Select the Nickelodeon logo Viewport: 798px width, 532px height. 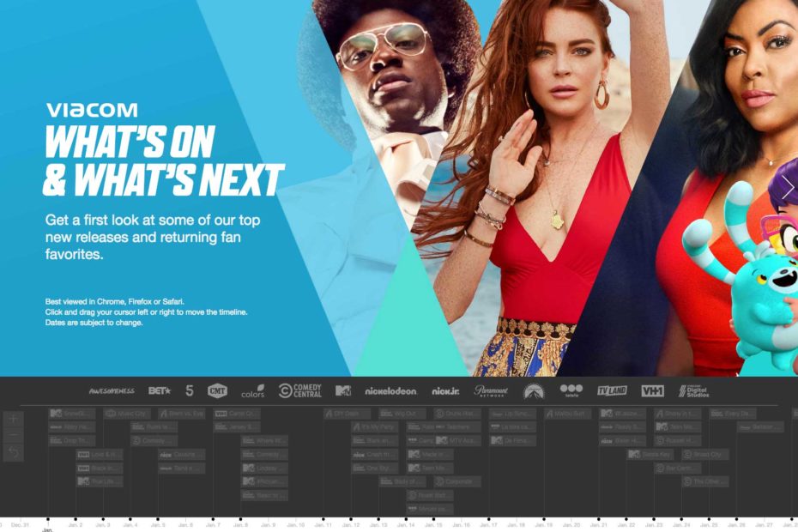click(391, 391)
